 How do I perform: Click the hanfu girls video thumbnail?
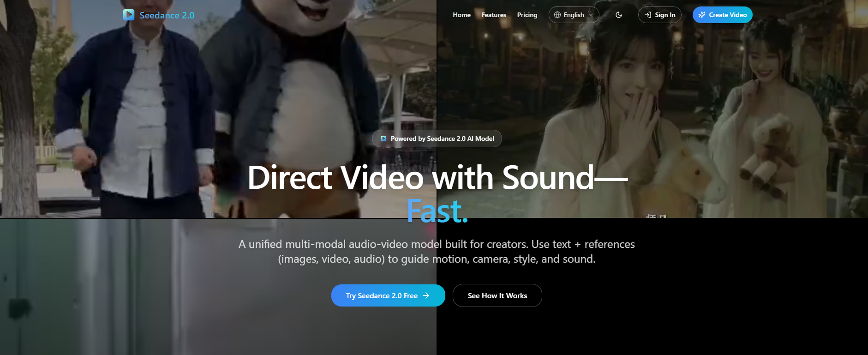(652, 109)
